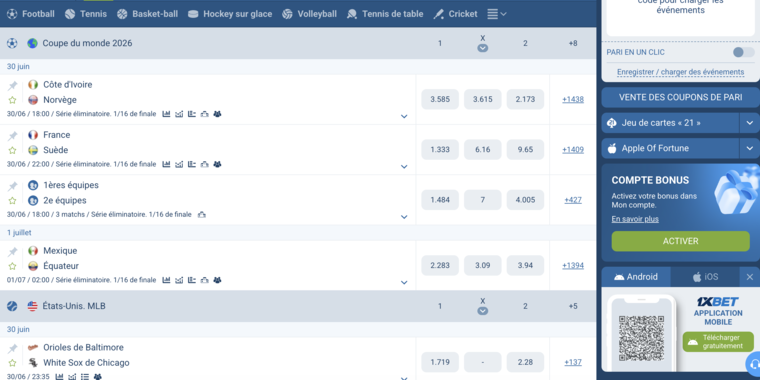Open team lineups icon for Mexique–Équateur
The image size is (760, 380).
pos(217,280)
